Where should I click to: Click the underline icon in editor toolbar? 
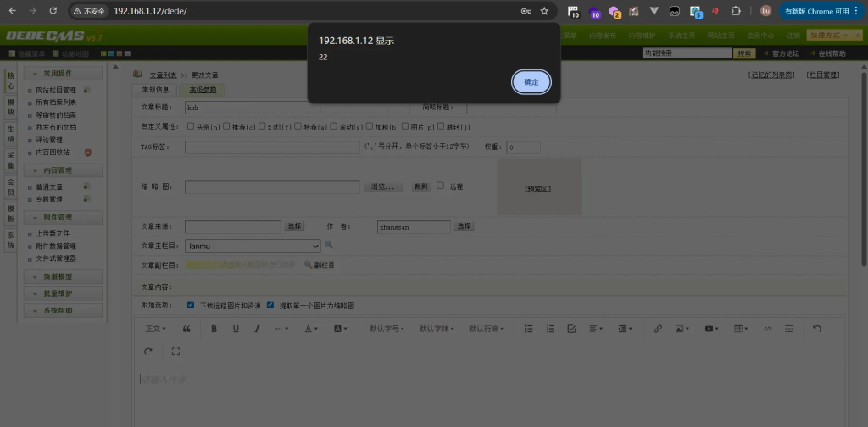point(236,329)
